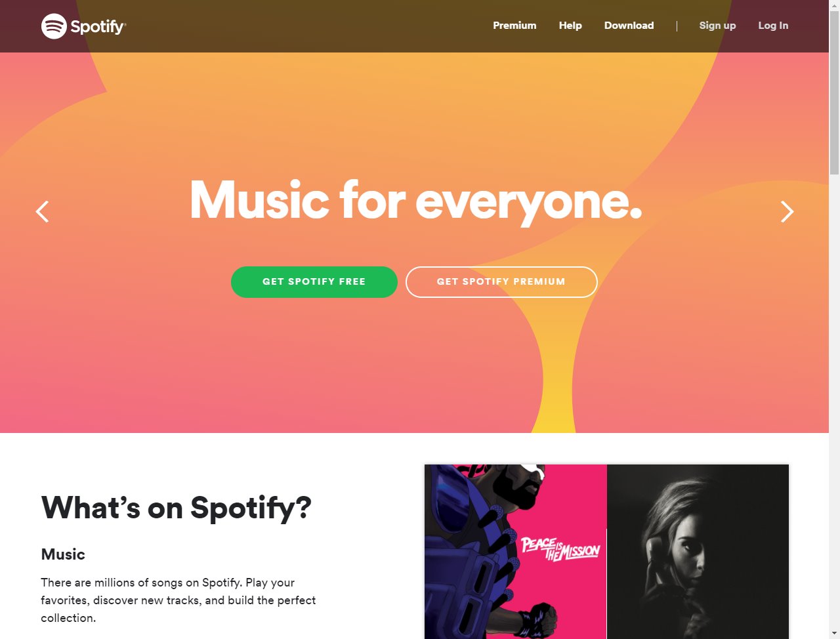Advance carousel with right chevron arrow
This screenshot has width=840, height=639.
787,211
